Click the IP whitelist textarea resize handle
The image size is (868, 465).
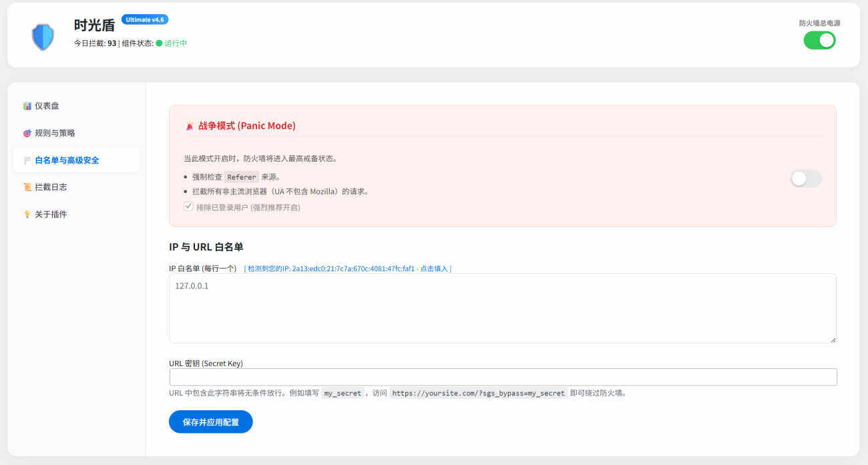[x=832, y=339]
